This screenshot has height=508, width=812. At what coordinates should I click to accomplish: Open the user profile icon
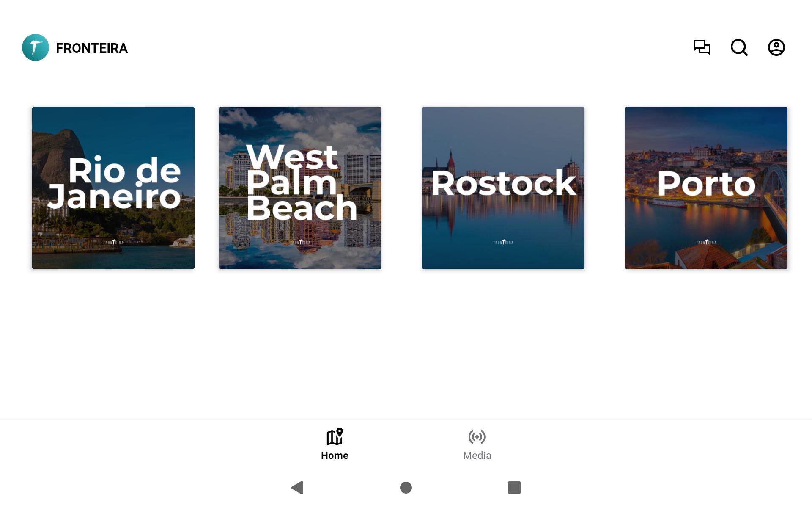pos(776,47)
